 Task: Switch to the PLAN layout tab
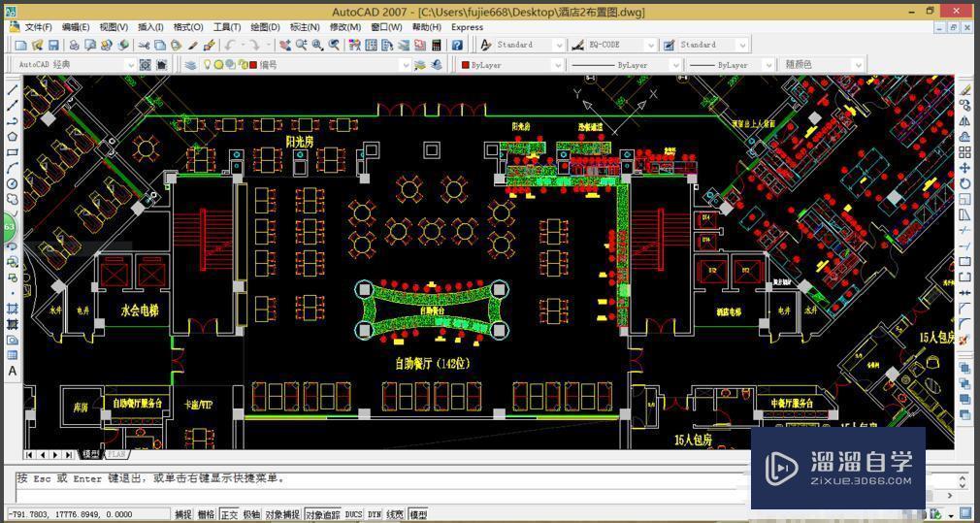(x=115, y=454)
